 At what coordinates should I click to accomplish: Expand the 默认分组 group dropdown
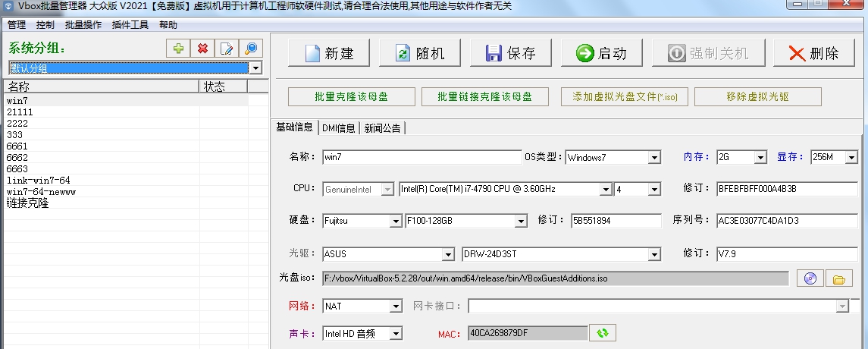point(255,68)
